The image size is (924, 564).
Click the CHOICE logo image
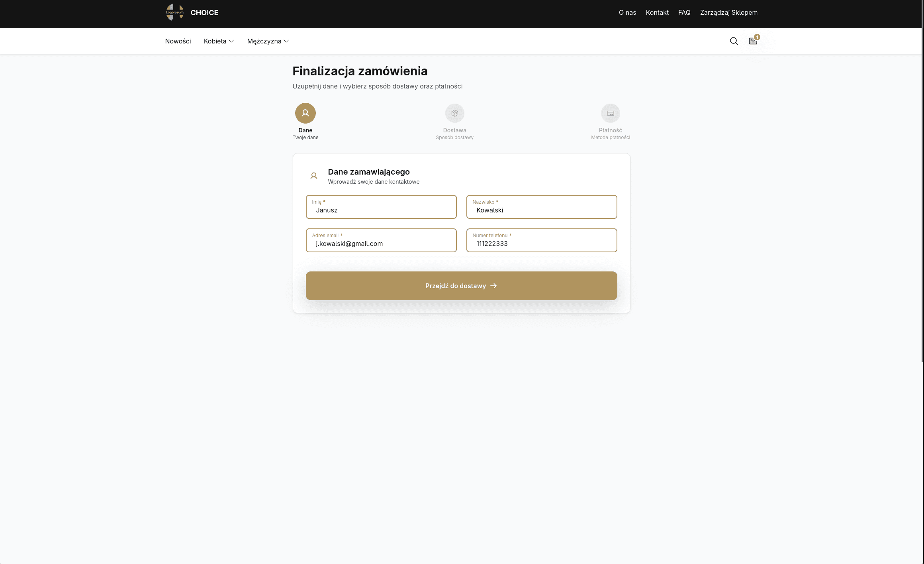click(175, 12)
